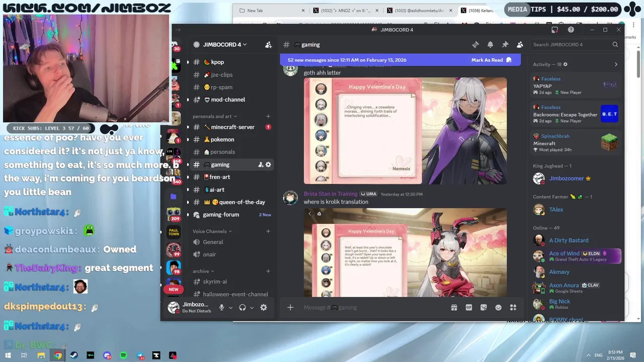Screen dimensions: 644x362
Task: Collapse the archive category
Action: (204, 271)
